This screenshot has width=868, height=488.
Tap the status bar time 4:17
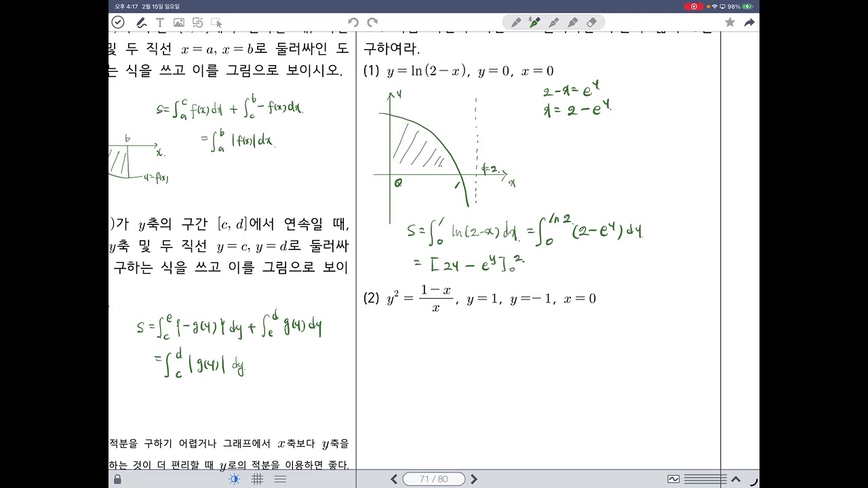tap(126, 6)
